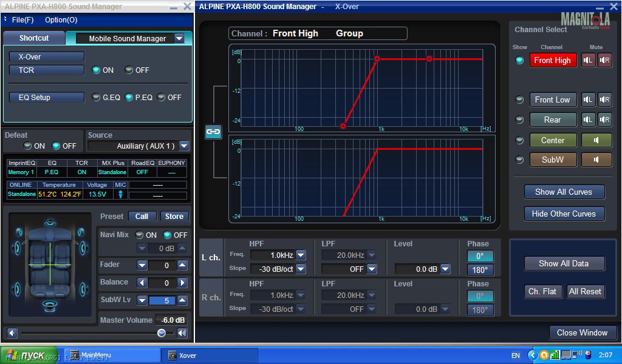
Task: Decrease the Fader value
Action: coord(142,265)
